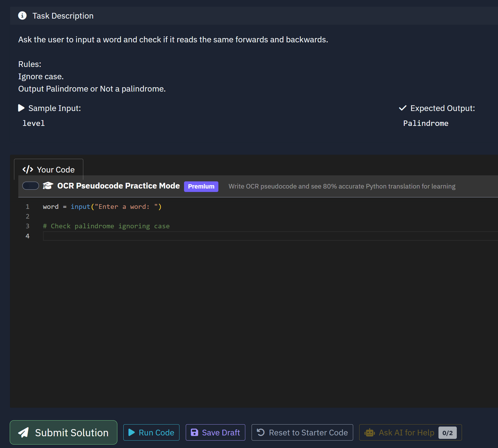The height and width of the screenshot is (448, 498).
Task: Click the undo arrow icon on Reset button
Action: click(x=261, y=433)
